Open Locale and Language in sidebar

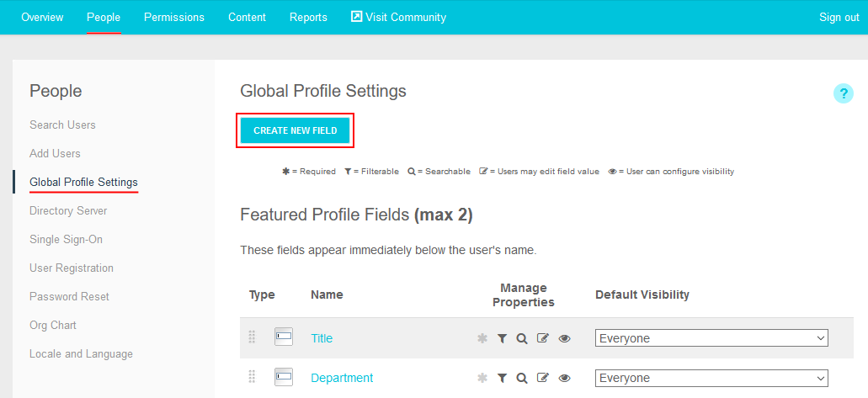(x=81, y=354)
